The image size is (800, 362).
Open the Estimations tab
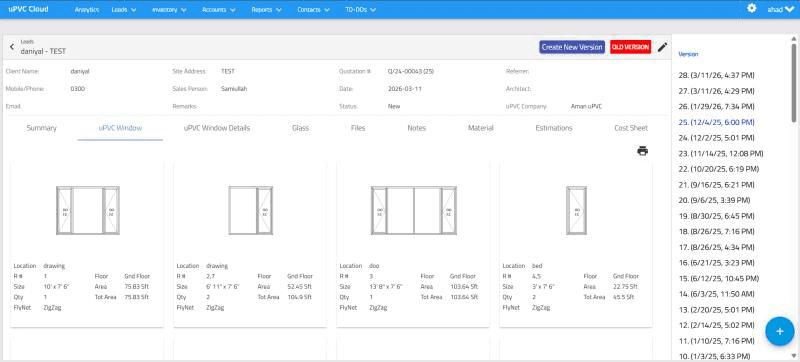pyautogui.click(x=554, y=128)
